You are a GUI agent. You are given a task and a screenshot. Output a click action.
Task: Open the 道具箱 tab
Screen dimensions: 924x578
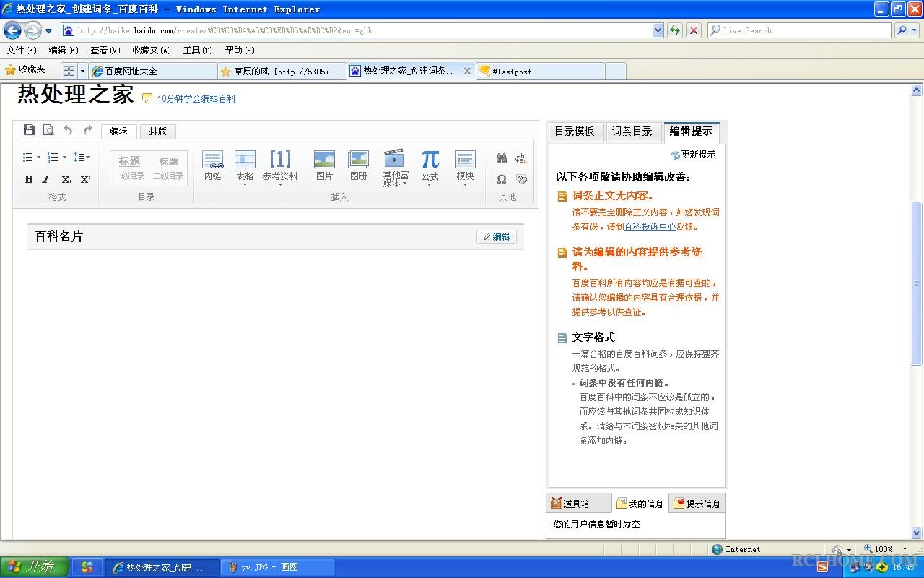click(x=577, y=504)
